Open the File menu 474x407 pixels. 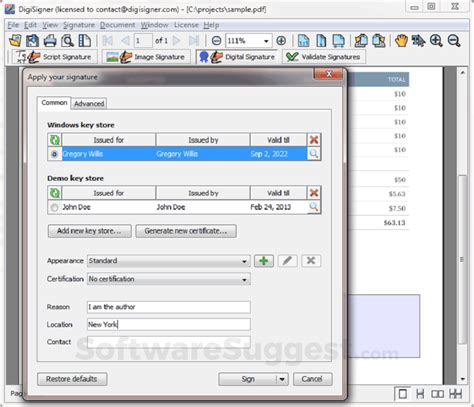point(13,25)
